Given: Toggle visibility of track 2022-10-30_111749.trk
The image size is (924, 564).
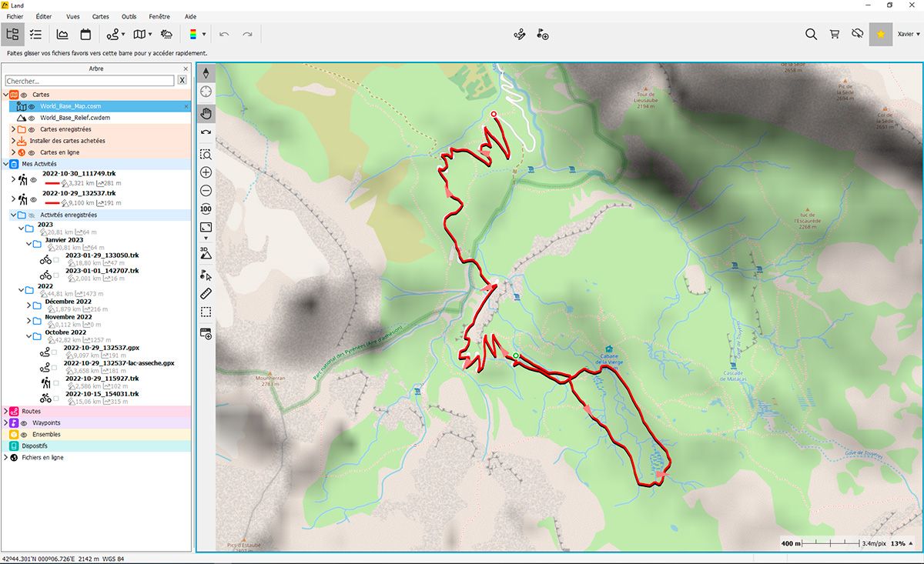Looking at the screenshot, I should point(33,179).
